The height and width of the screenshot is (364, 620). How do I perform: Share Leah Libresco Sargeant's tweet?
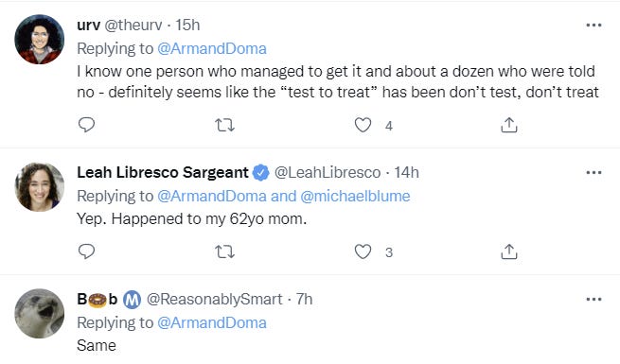(x=509, y=251)
